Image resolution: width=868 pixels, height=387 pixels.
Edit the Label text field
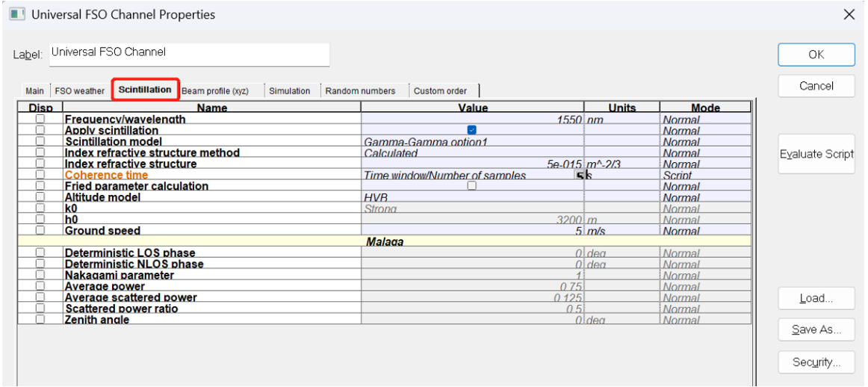[x=188, y=54]
